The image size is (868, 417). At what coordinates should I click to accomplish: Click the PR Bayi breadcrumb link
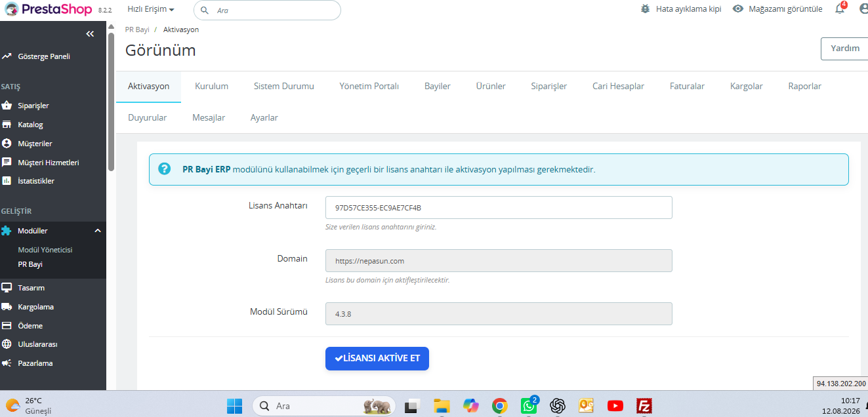[137, 30]
